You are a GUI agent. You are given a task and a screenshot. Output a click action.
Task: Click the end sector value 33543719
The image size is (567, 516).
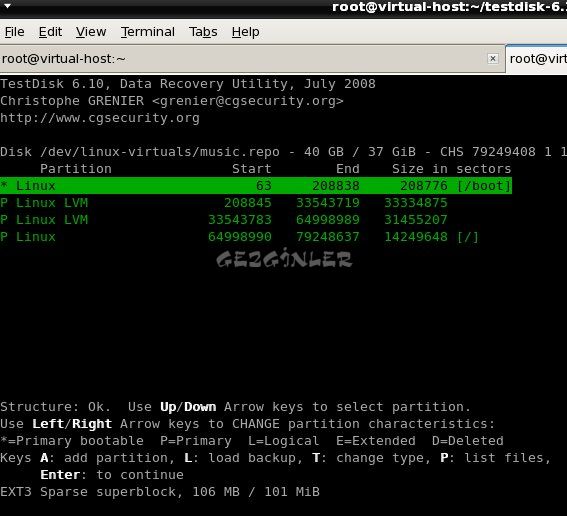(x=328, y=202)
